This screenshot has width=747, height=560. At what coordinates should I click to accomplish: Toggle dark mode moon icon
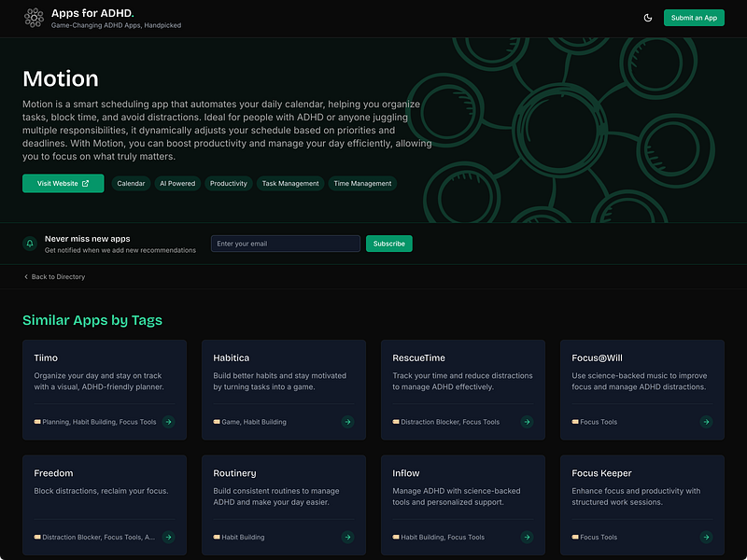coord(648,18)
